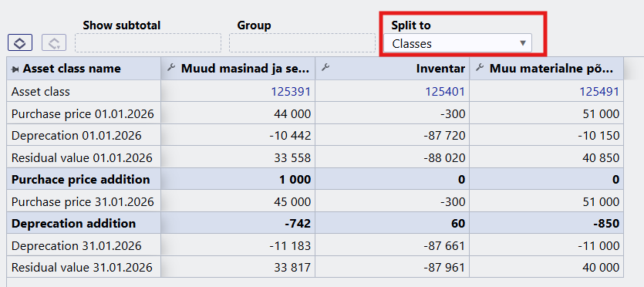This screenshot has height=287, width=644.
Task: Open wrench settings for Inventar column
Action: pos(325,68)
